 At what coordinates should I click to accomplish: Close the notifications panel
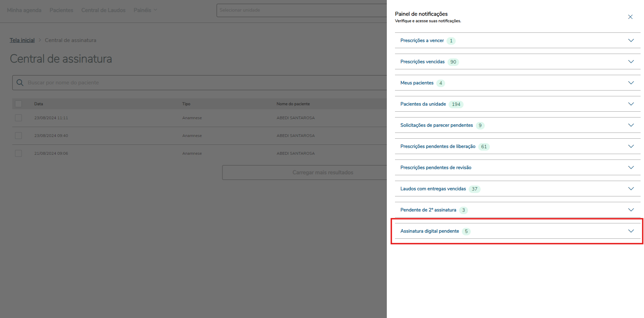tap(630, 17)
